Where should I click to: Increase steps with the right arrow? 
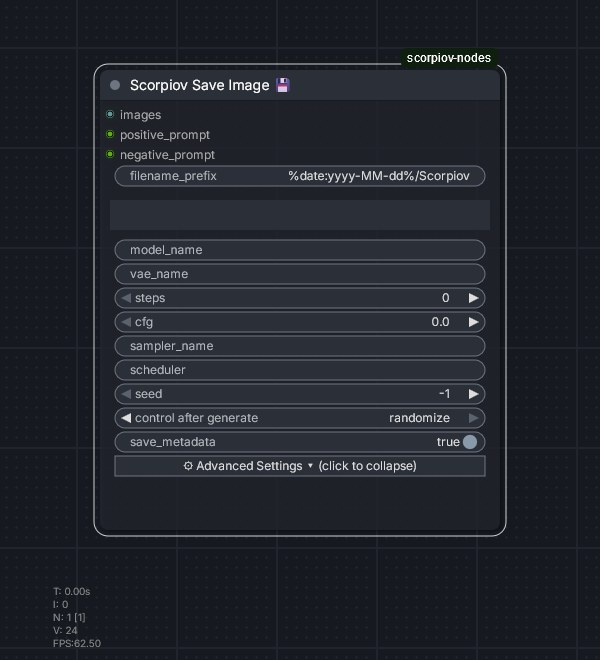(x=474, y=298)
